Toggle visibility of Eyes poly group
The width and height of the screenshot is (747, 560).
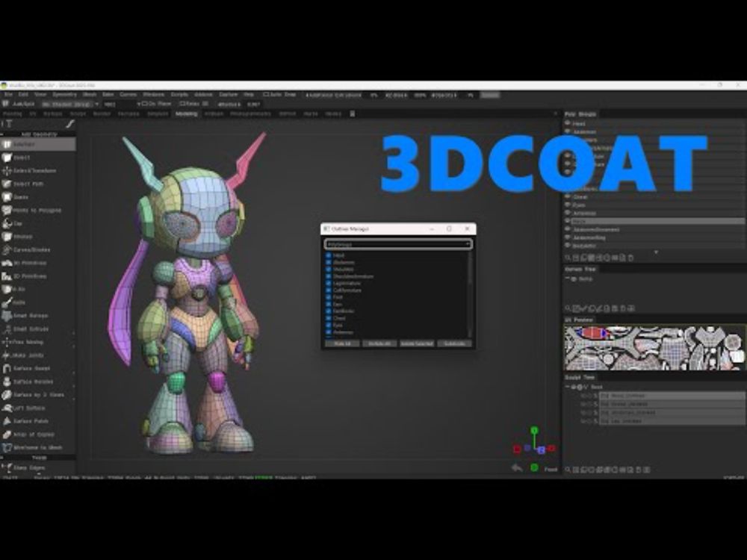(568, 205)
